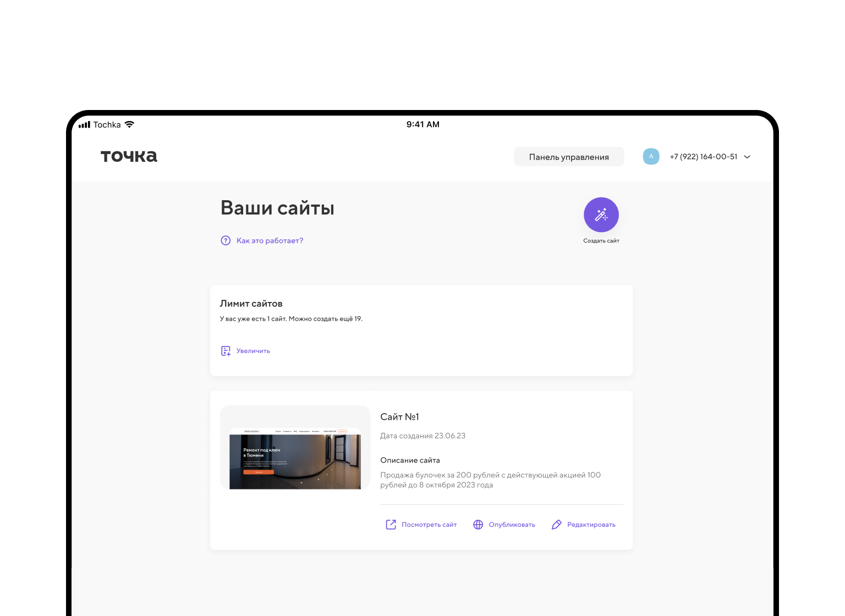Click the purple magic wand create button

tap(601, 215)
